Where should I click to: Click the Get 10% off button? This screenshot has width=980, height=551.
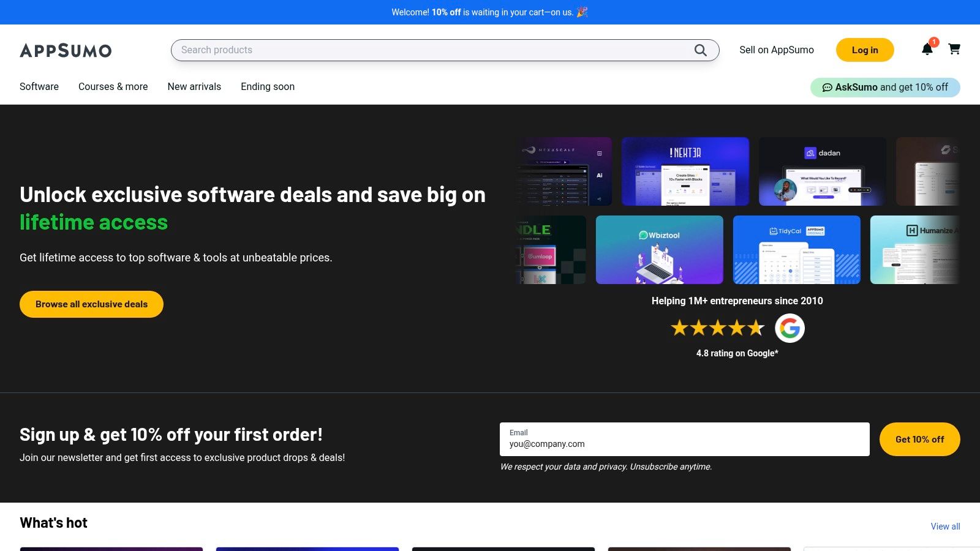pyautogui.click(x=919, y=439)
